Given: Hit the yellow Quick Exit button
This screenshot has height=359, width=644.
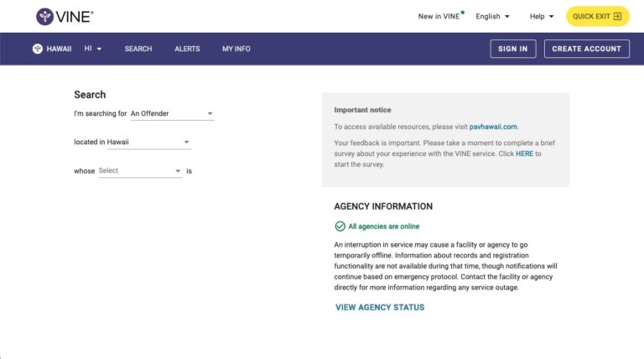Looking at the screenshot, I should [597, 16].
